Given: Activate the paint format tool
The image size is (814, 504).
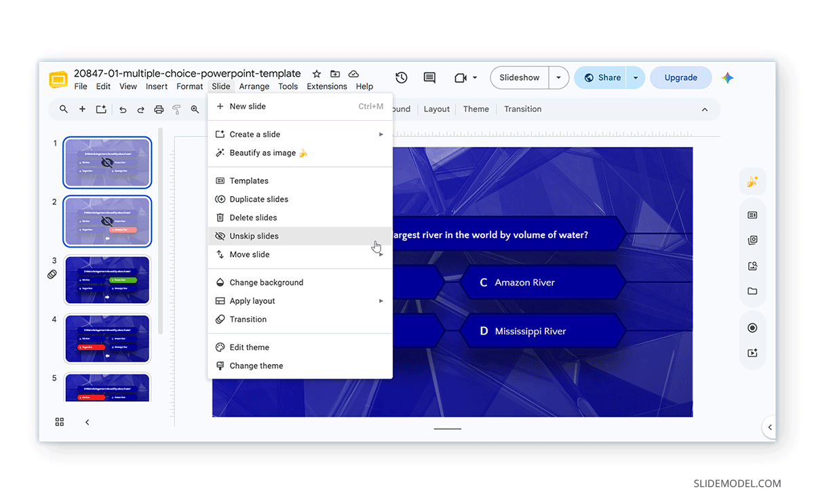Looking at the screenshot, I should [x=176, y=109].
